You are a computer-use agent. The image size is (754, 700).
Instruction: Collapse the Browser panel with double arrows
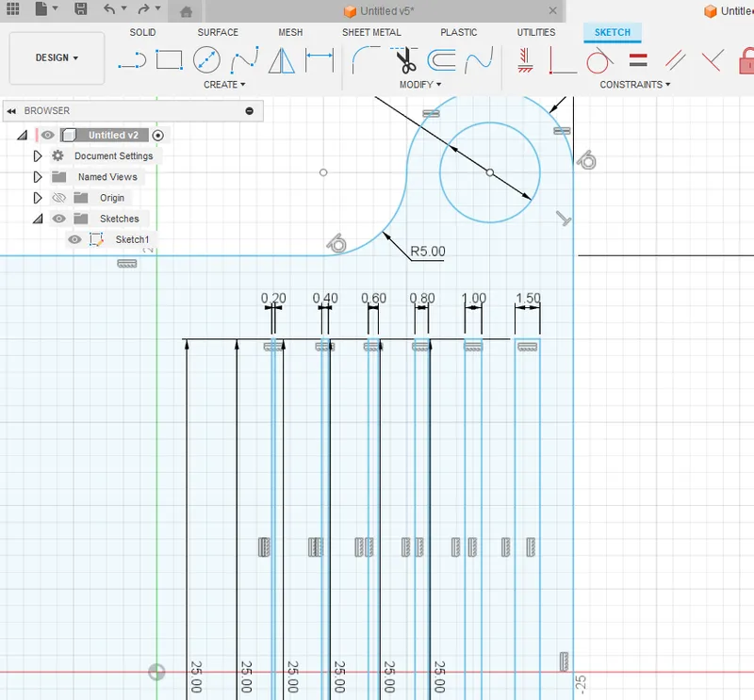(x=13, y=111)
